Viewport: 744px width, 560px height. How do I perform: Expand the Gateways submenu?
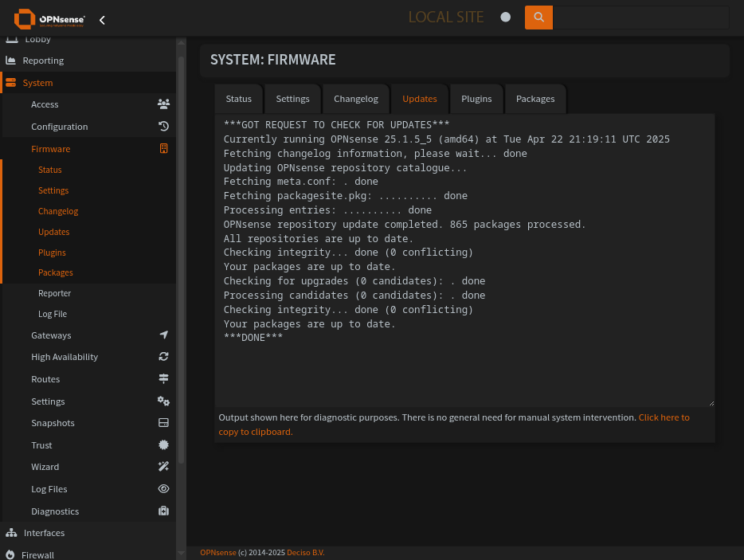tap(89, 335)
